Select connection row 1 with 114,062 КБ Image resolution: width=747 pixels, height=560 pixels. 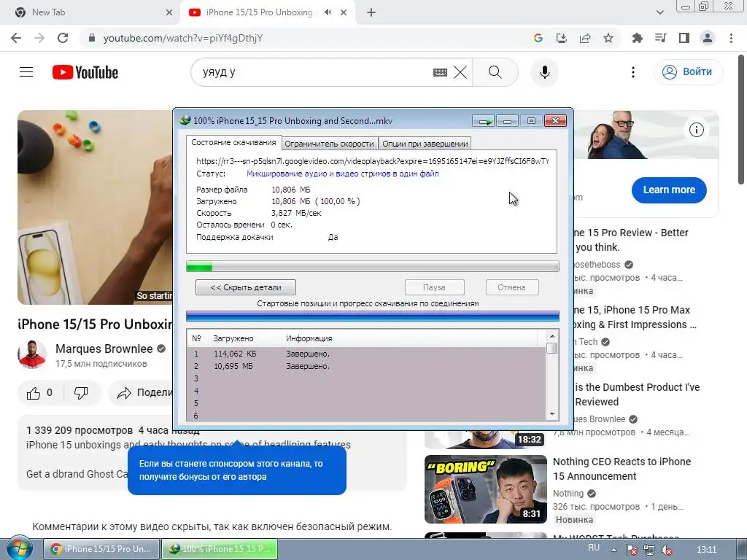[x=366, y=354]
